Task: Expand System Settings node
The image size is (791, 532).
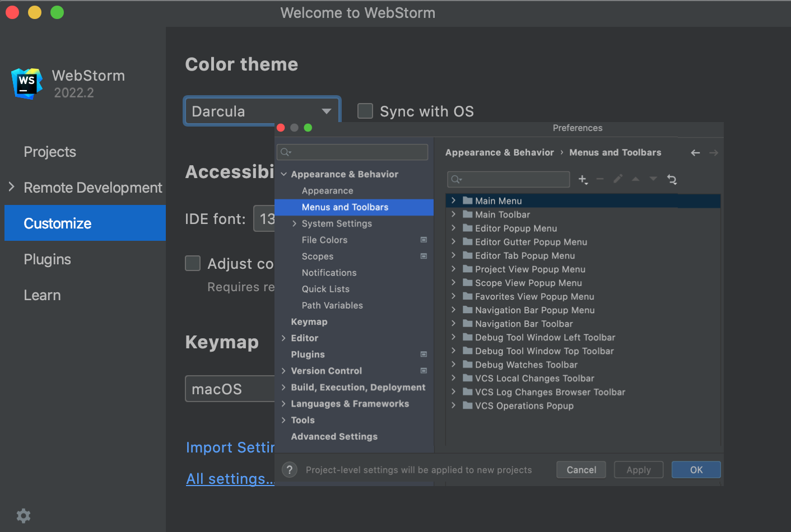Action: pyautogui.click(x=294, y=223)
